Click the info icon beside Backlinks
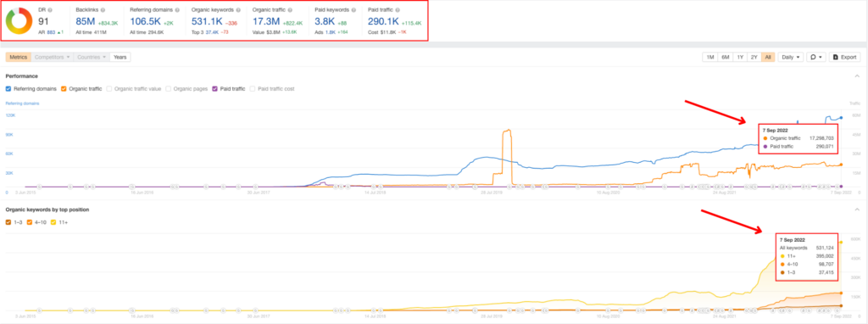 tap(103, 10)
